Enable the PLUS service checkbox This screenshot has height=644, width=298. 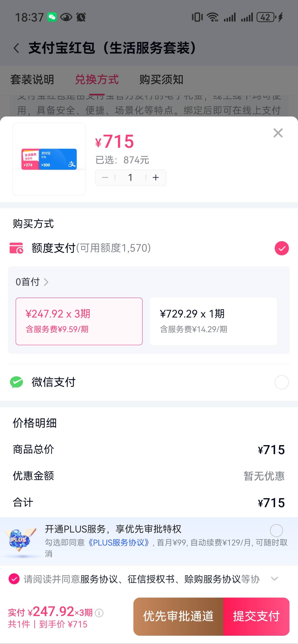[276, 530]
